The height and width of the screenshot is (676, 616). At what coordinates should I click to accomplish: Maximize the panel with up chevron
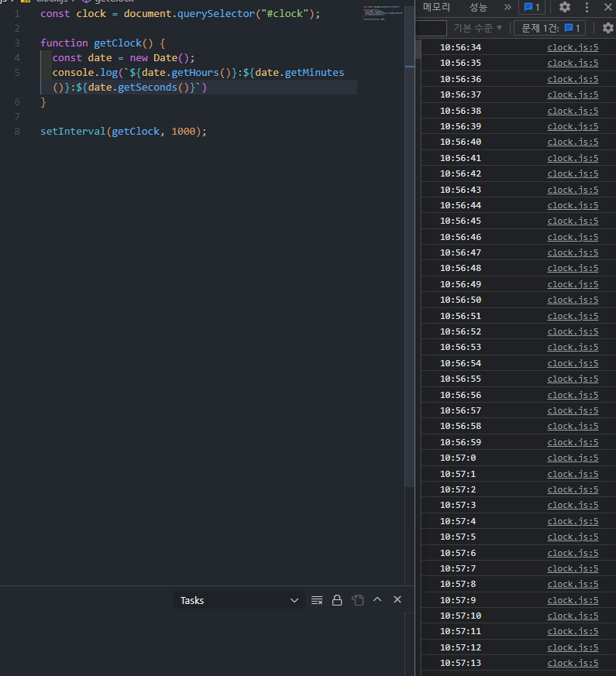pyautogui.click(x=377, y=599)
